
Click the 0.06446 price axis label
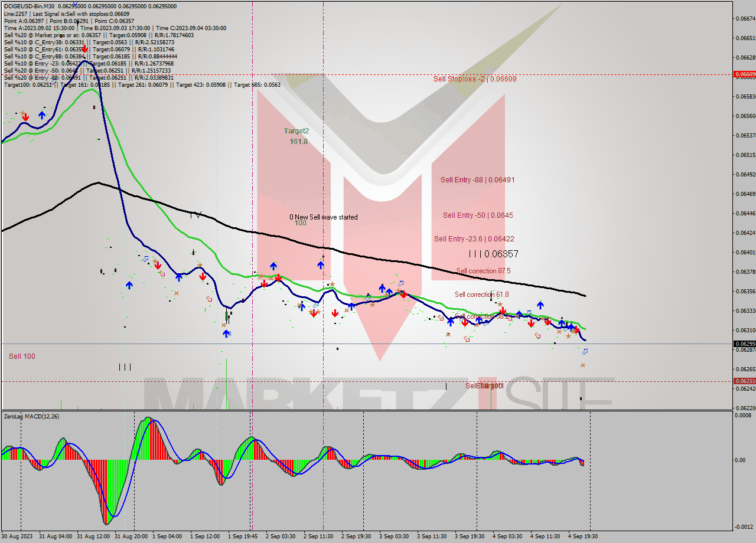745,214
